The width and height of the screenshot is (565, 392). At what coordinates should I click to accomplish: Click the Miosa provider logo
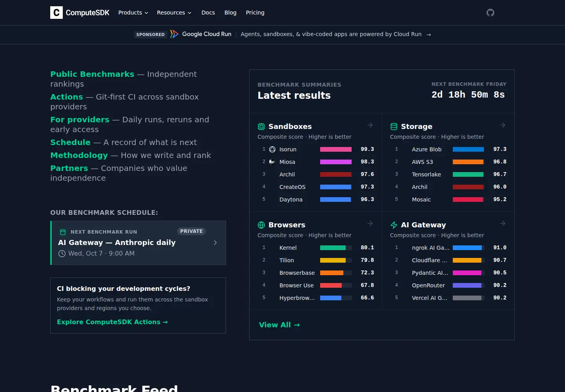pyautogui.click(x=272, y=162)
